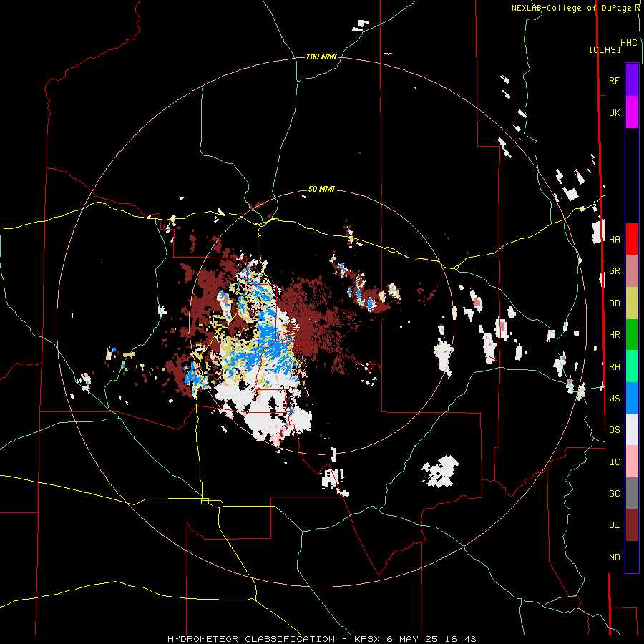This screenshot has width=644, height=644.
Task: Click the HYDROMETEOR CLASSIFICATION caption text
Action: tap(251, 639)
